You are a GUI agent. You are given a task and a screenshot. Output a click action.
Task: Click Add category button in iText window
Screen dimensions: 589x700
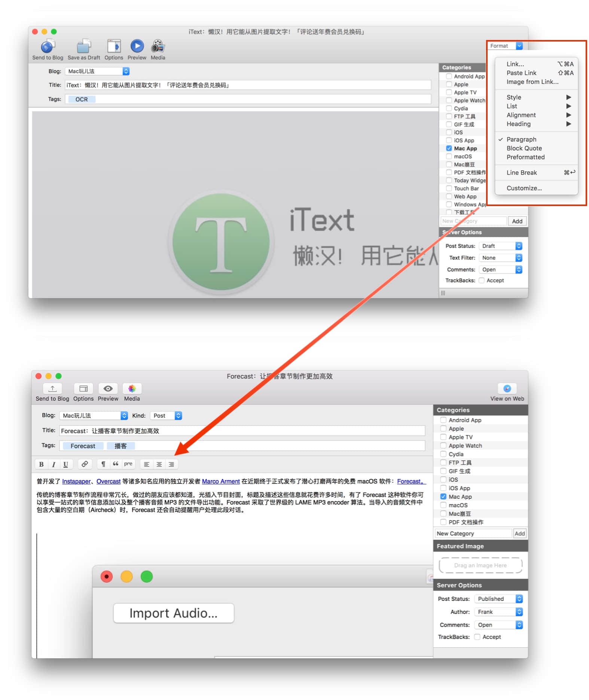[517, 221]
